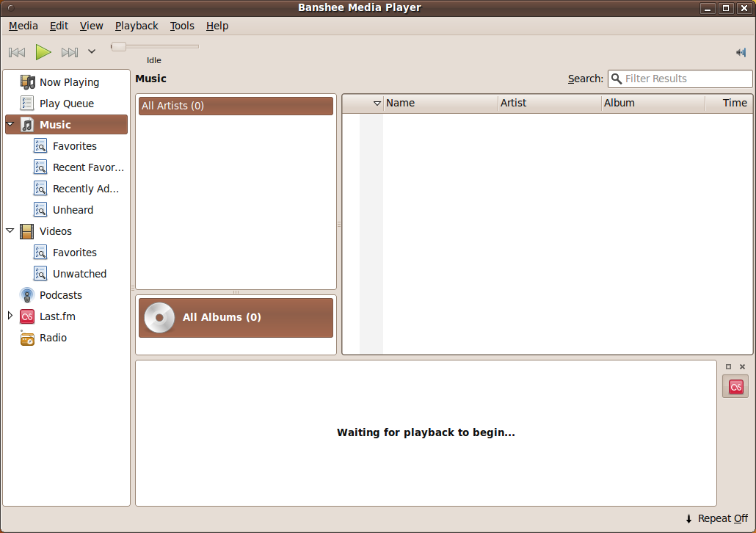Image resolution: width=756 pixels, height=533 pixels.
Task: Open the Podcasts source
Action: (60, 295)
